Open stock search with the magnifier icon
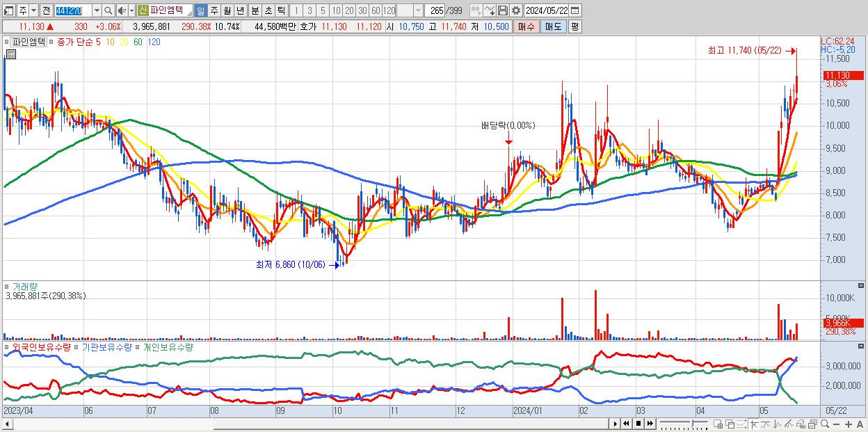The image size is (868, 432). pos(108,10)
